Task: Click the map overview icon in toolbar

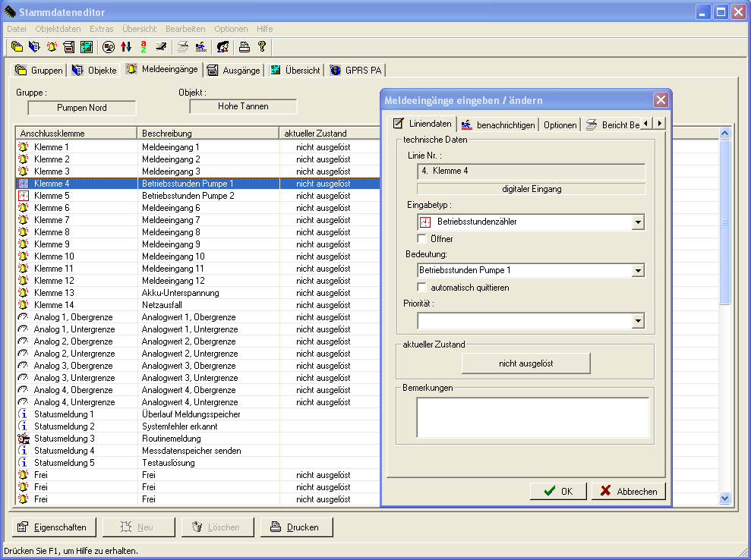Action: (87, 47)
